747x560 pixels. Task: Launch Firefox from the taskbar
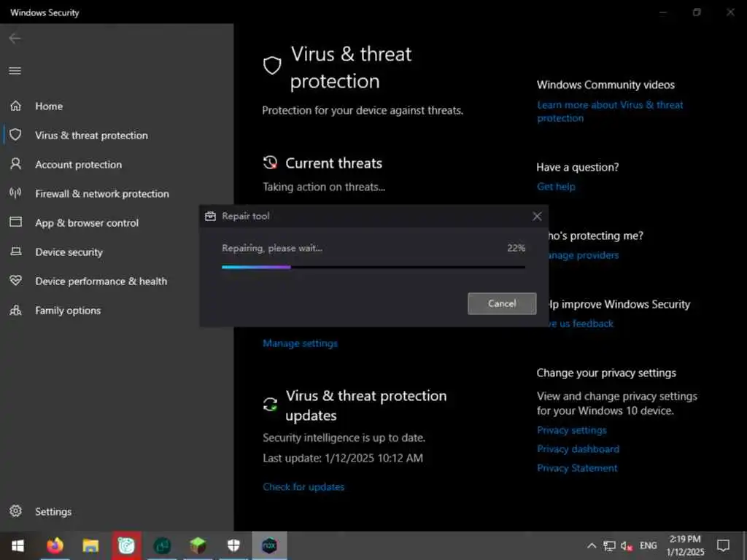(x=55, y=545)
